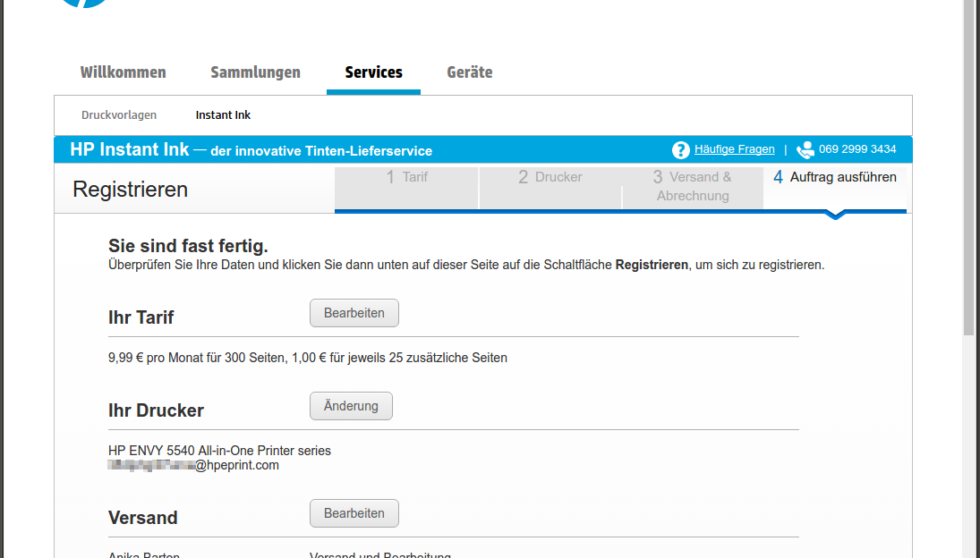This screenshot has width=980, height=558.
Task: Select Instant Ink sub-navigation item
Action: click(x=223, y=114)
